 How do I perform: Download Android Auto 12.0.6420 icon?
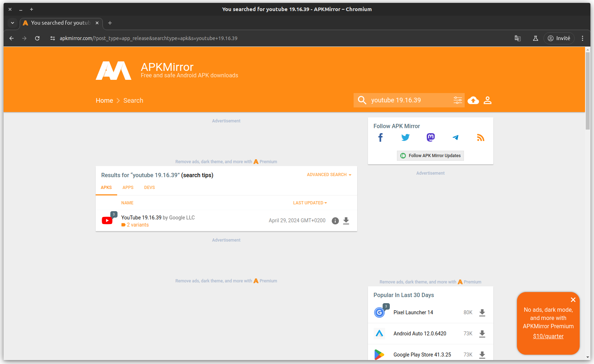point(482,334)
